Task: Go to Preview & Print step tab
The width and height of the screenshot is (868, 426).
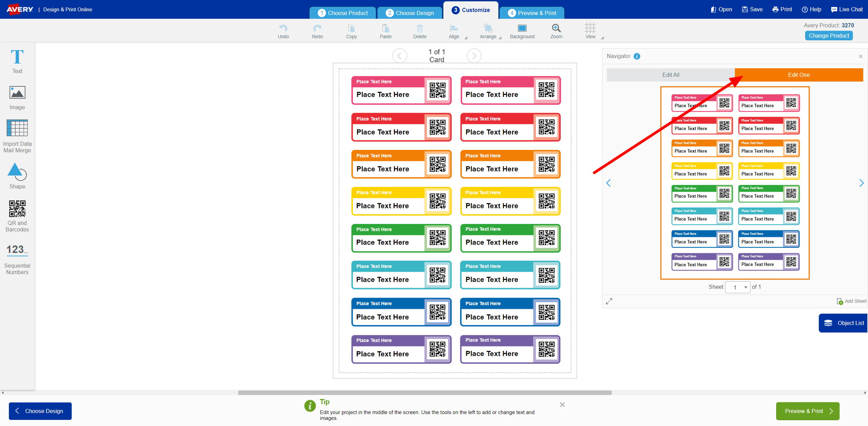Action: (x=532, y=13)
